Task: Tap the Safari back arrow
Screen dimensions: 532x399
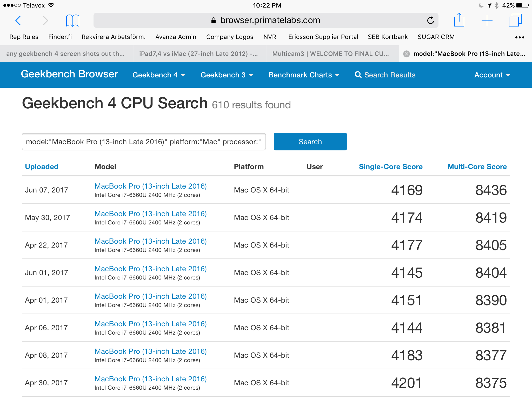Action: (x=18, y=20)
